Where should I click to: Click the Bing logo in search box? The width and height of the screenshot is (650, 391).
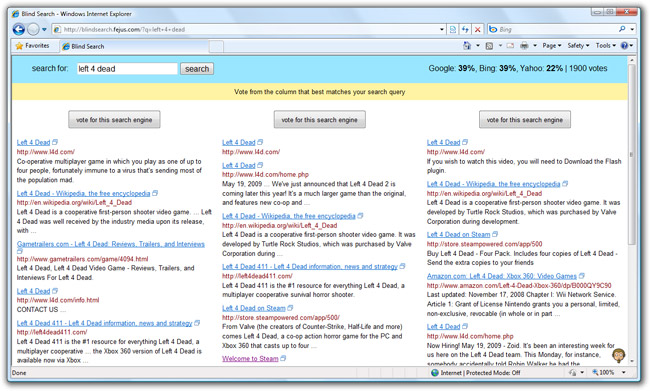click(x=493, y=29)
